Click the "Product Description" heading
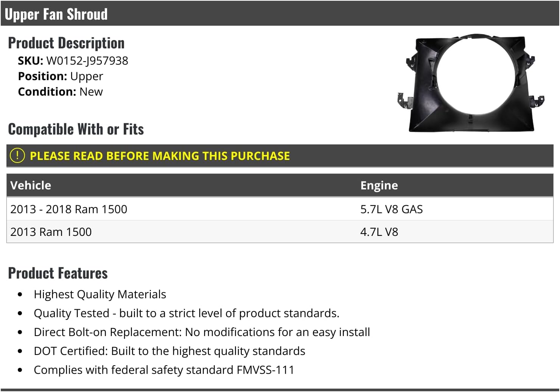Viewport: 560px width, 392px height. pos(66,43)
